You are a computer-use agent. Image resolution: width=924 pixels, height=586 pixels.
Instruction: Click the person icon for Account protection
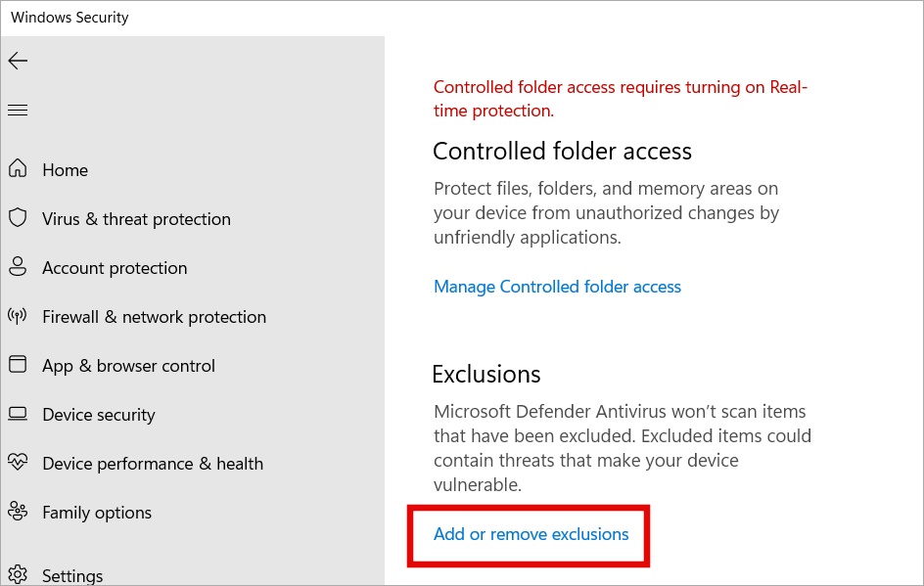pos(18,266)
